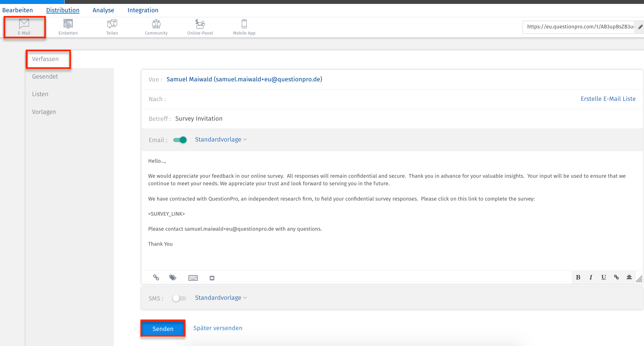This screenshot has width=644, height=346.
Task: Click the pencil icon to edit the survey URL
Action: coord(640,27)
